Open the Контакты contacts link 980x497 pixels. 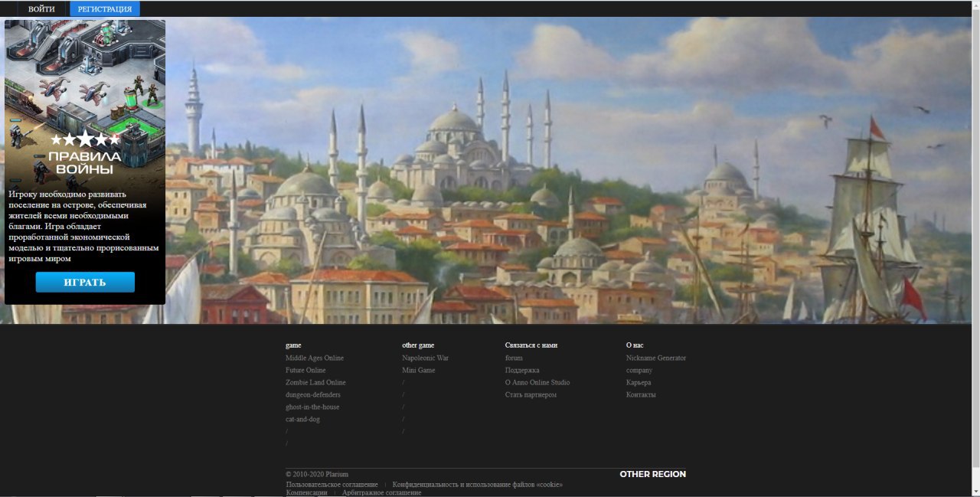point(641,394)
